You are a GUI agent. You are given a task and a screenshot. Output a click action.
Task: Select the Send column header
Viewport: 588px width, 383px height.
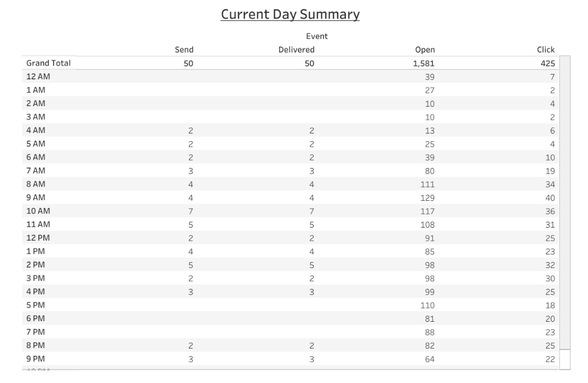tap(184, 49)
